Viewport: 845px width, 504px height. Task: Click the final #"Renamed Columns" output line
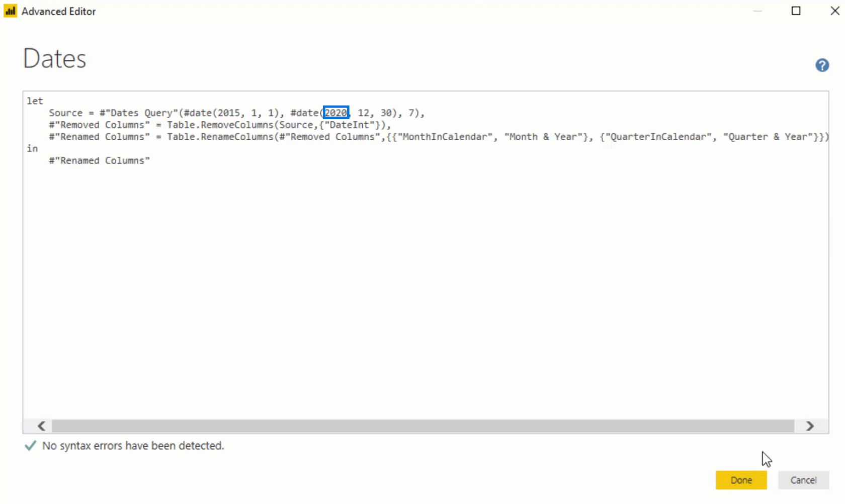pyautogui.click(x=99, y=160)
